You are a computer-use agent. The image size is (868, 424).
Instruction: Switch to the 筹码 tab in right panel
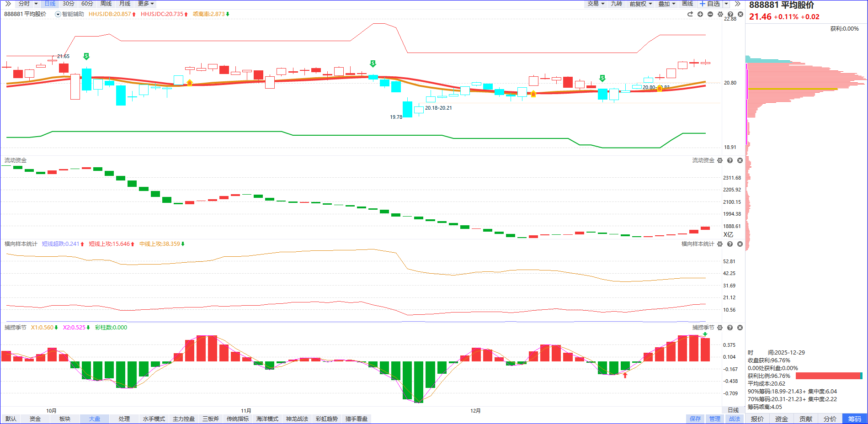click(854, 419)
